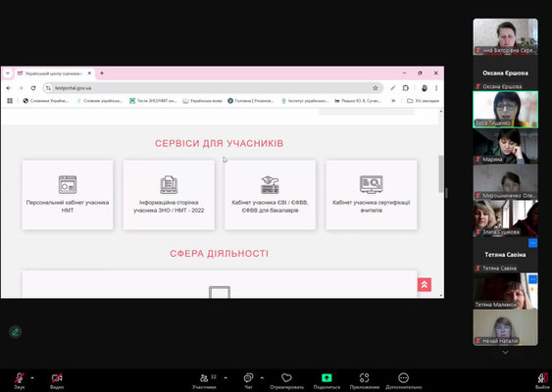The width and height of the screenshot is (552, 392).
Task: Click the webpage vertical scrollbar thumb
Action: 441,173
